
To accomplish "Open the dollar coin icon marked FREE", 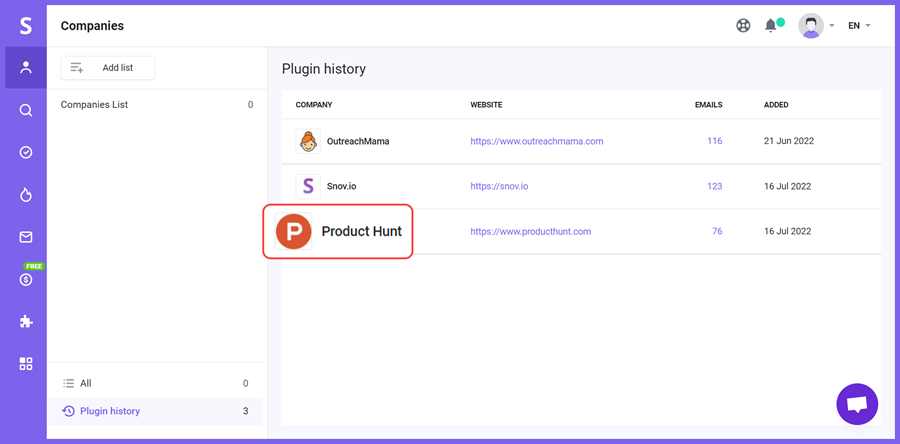I will tap(26, 280).
